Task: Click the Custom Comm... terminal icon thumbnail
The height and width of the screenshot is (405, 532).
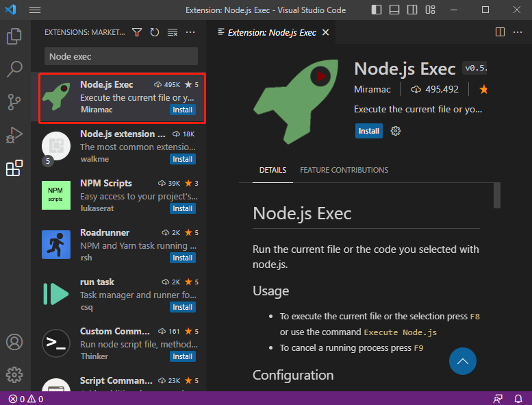Action: [x=56, y=343]
